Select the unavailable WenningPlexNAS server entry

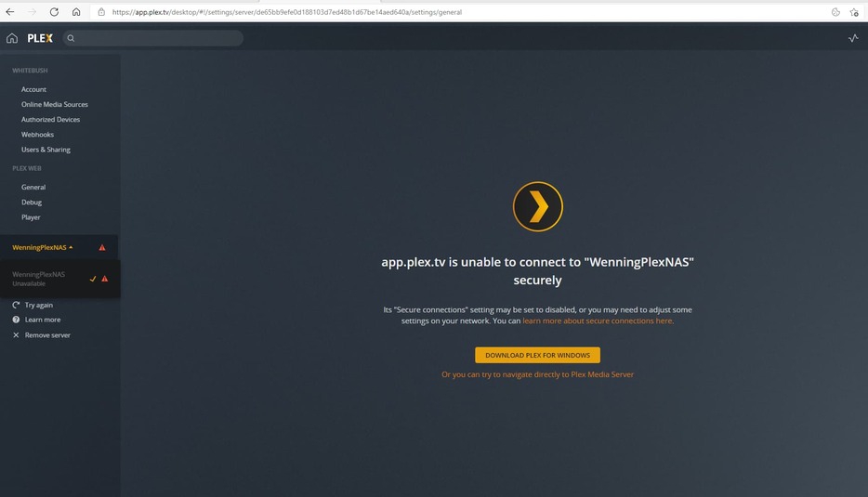[59, 279]
